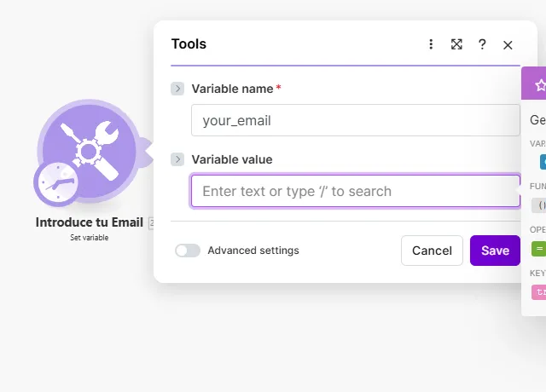Open the three-dot options menu in Tools

431,44
